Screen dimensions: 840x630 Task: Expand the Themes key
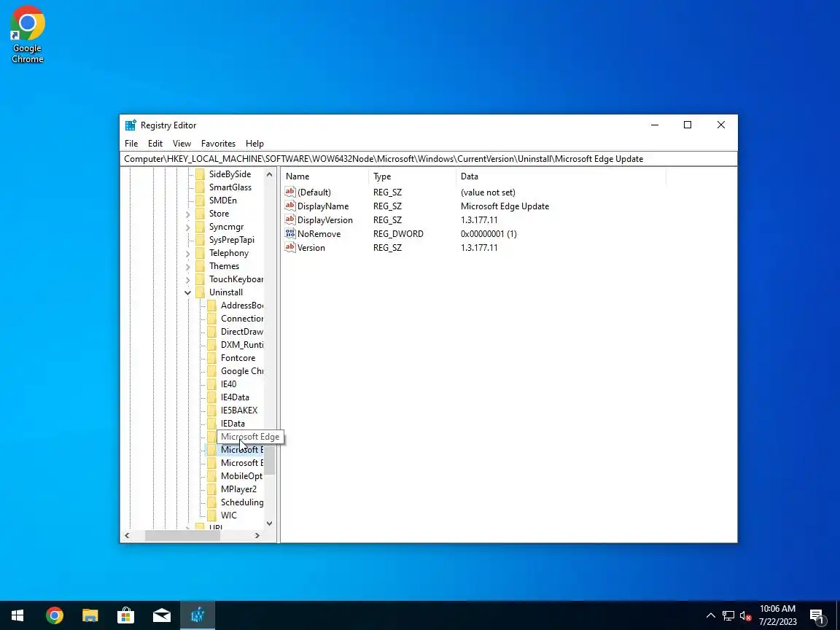pyautogui.click(x=187, y=266)
